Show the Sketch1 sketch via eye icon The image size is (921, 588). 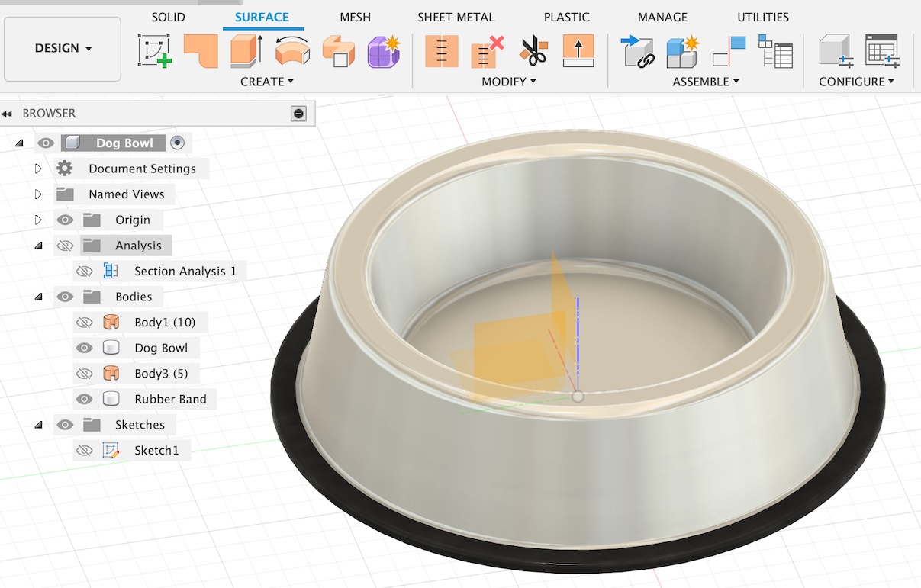(84, 450)
